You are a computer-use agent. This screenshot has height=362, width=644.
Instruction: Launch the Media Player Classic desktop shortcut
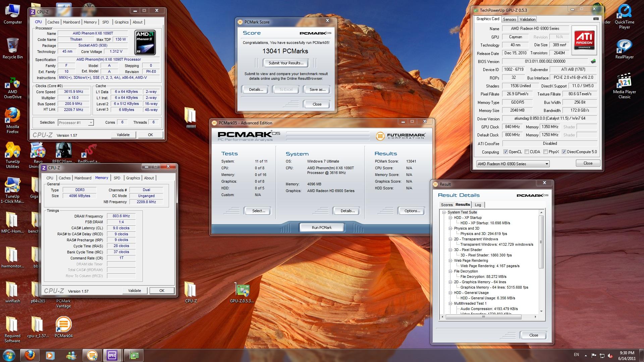click(624, 86)
